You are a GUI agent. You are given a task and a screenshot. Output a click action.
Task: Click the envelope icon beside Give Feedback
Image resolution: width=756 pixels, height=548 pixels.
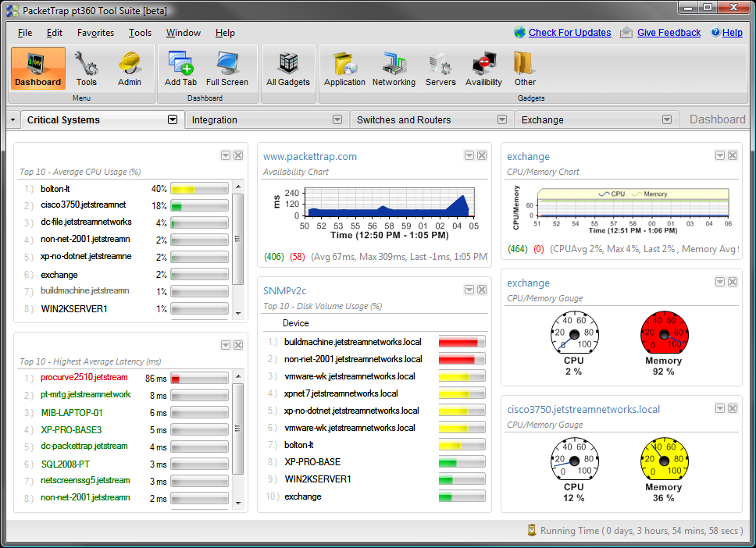[x=626, y=32]
